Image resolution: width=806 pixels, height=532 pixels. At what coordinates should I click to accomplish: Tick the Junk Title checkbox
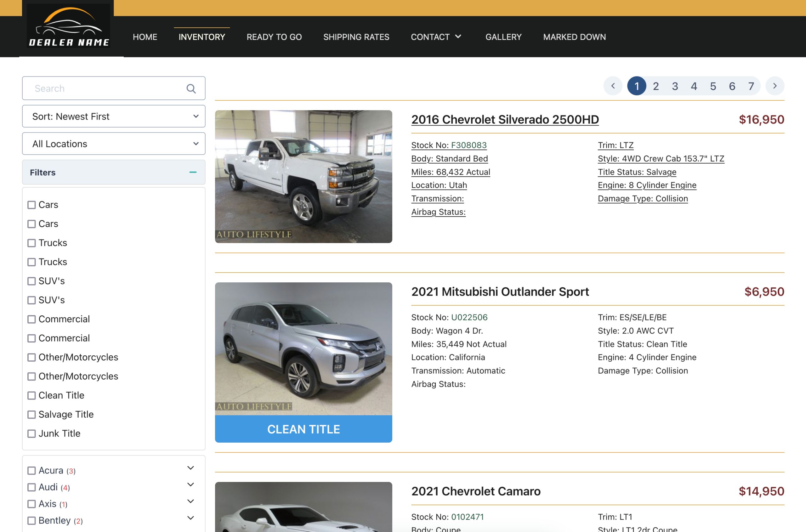click(31, 433)
